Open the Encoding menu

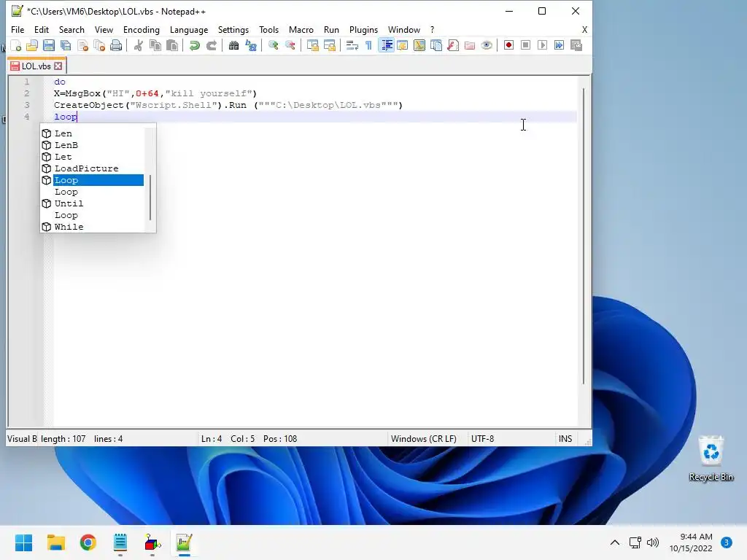click(x=142, y=29)
